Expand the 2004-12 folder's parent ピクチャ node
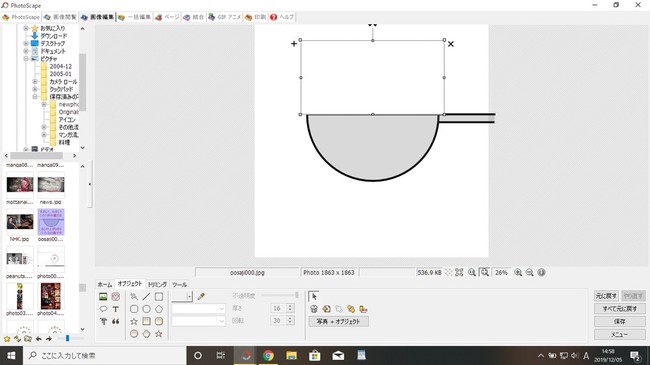650x365 pixels. (x=26, y=59)
